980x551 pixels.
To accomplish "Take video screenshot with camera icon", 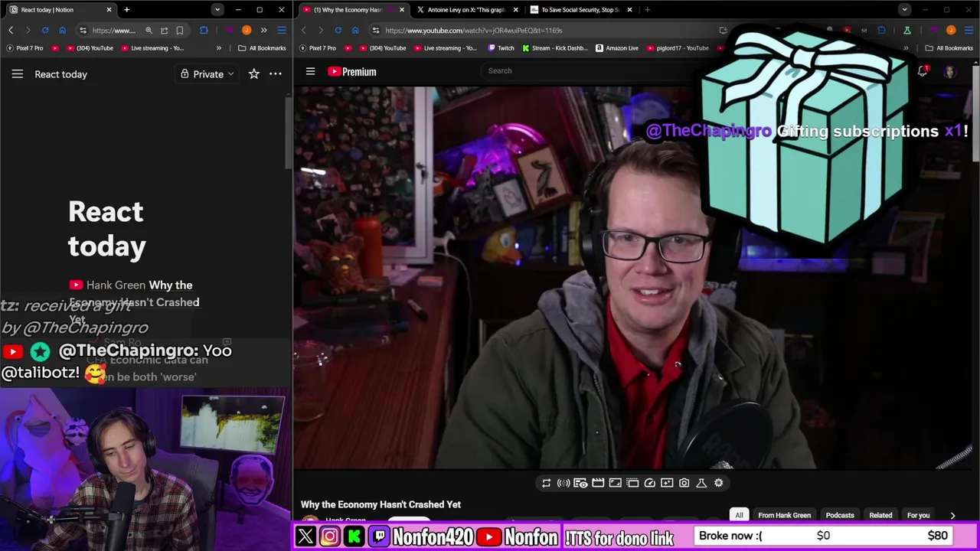I will 684,483.
